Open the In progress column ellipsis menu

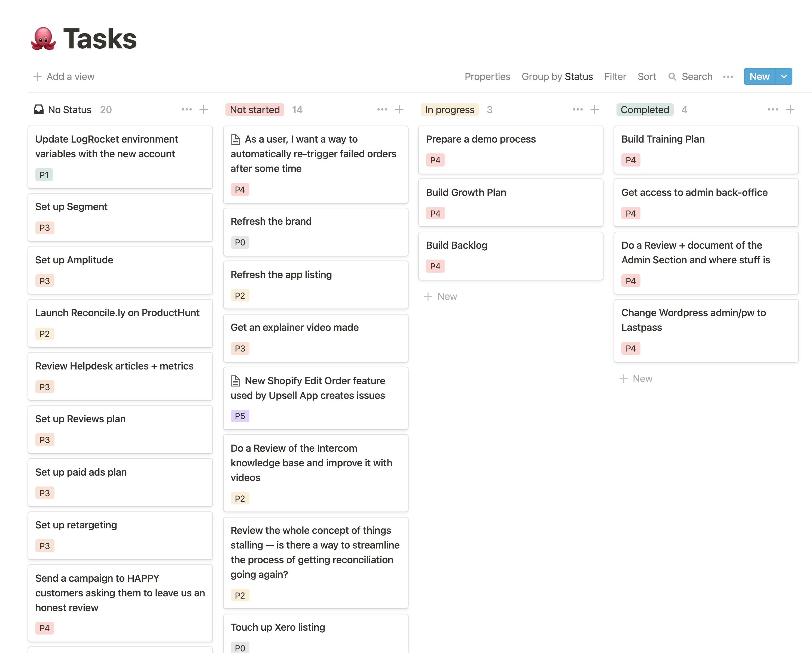click(577, 110)
